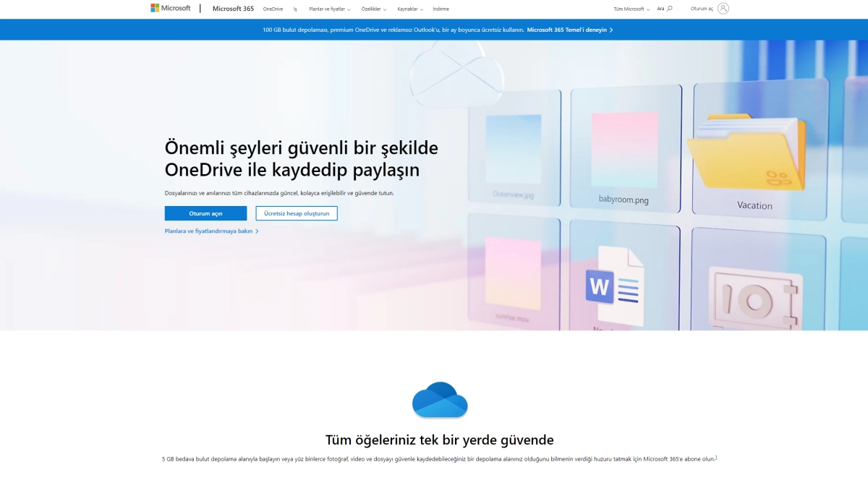Screen dimensions: 868x488
Task: Click Microsoft 365 Temel'i deneyin banner link
Action: [x=568, y=30]
